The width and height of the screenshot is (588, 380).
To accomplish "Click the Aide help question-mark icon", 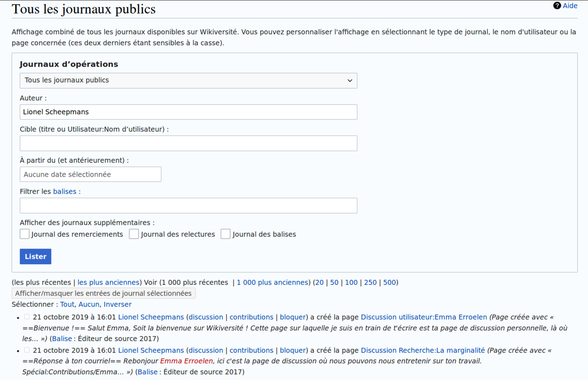I will click(557, 6).
